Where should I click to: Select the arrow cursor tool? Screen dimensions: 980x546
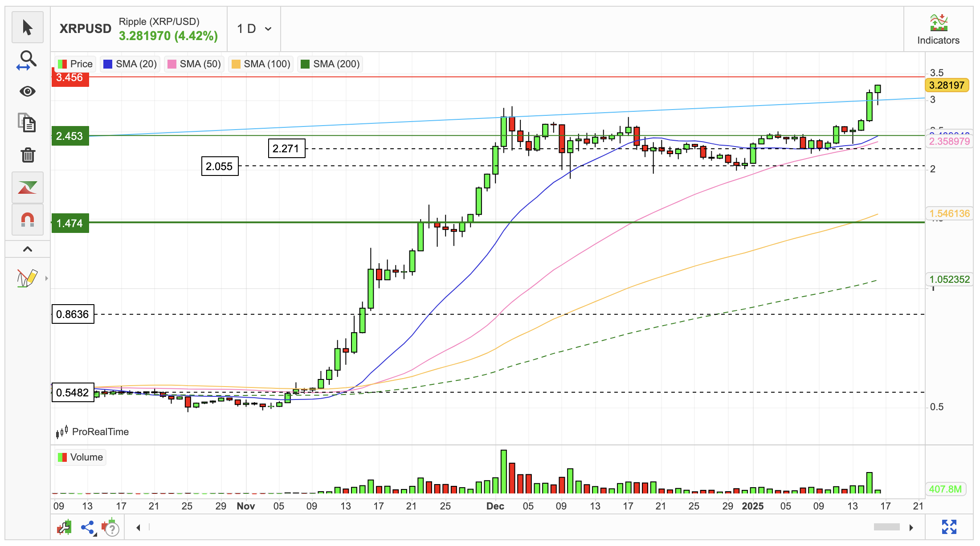pyautogui.click(x=28, y=28)
